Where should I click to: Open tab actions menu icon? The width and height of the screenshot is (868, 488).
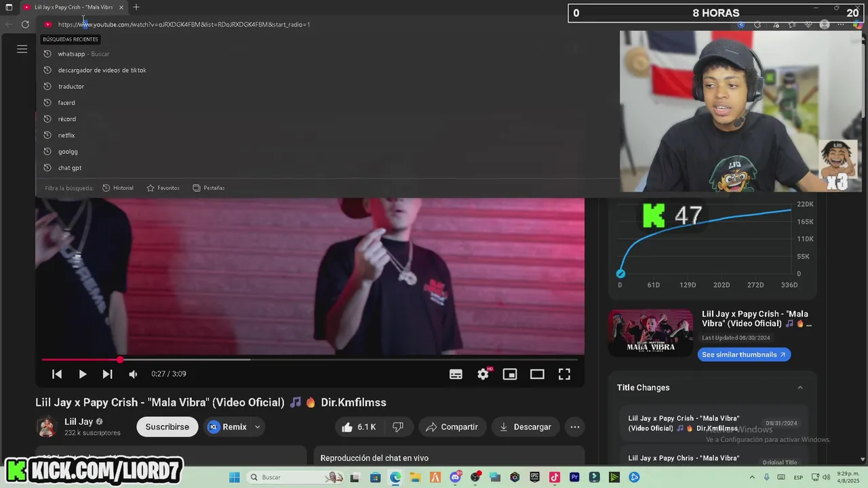click(9, 7)
